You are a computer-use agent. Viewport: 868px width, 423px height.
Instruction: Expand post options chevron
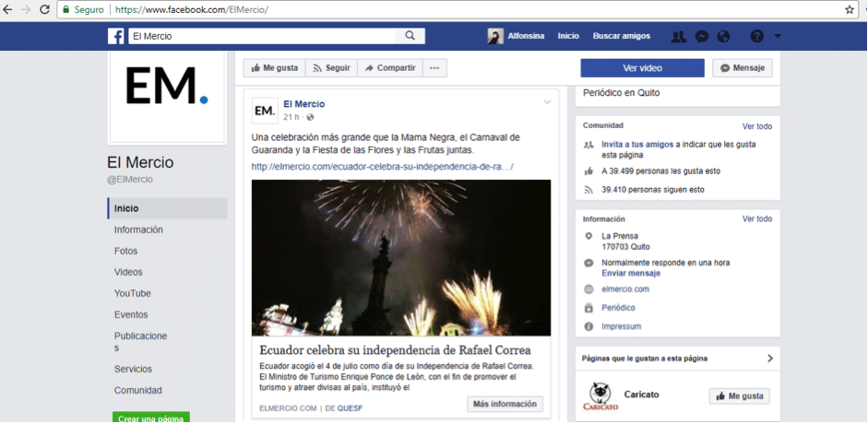tap(547, 101)
